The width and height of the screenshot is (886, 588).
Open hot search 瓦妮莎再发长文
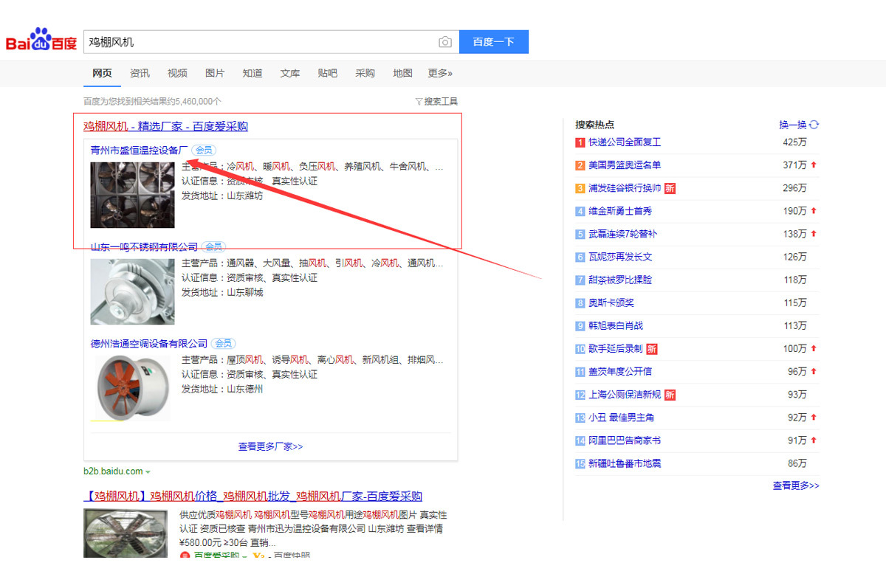coord(620,257)
